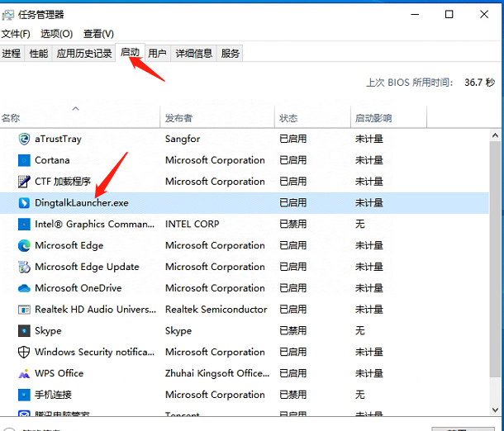Image resolution: width=504 pixels, height=431 pixels.
Task: Switch to the 用户 tab
Action: click(157, 54)
